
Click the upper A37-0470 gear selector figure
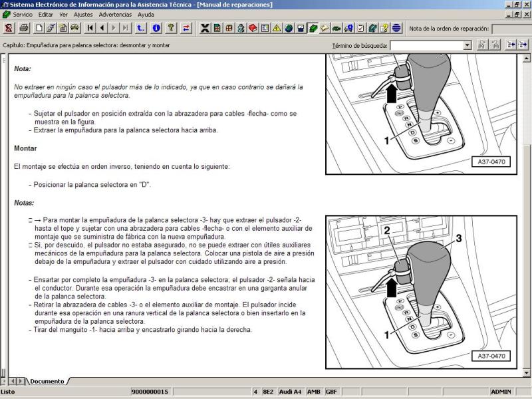click(421, 114)
